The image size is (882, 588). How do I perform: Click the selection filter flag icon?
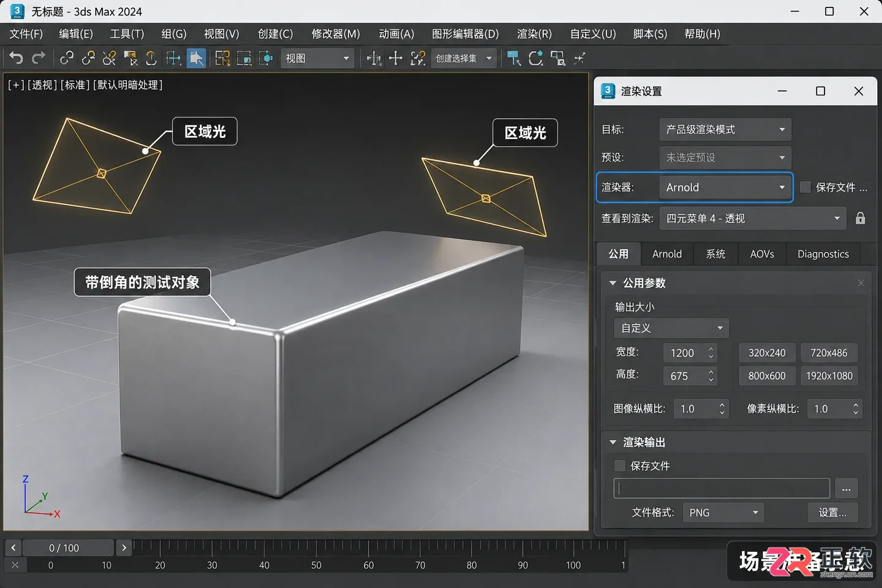point(130,58)
